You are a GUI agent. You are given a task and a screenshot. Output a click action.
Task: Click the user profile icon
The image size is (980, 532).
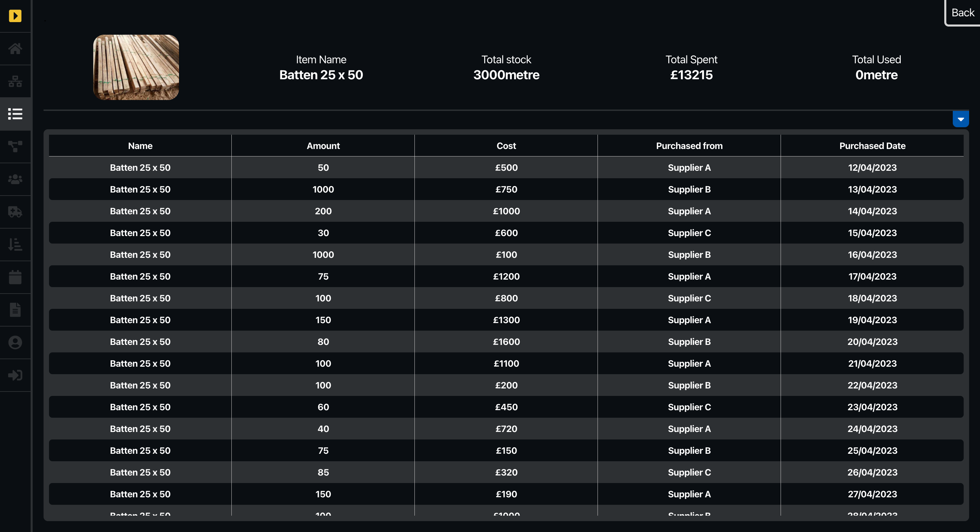tap(15, 343)
